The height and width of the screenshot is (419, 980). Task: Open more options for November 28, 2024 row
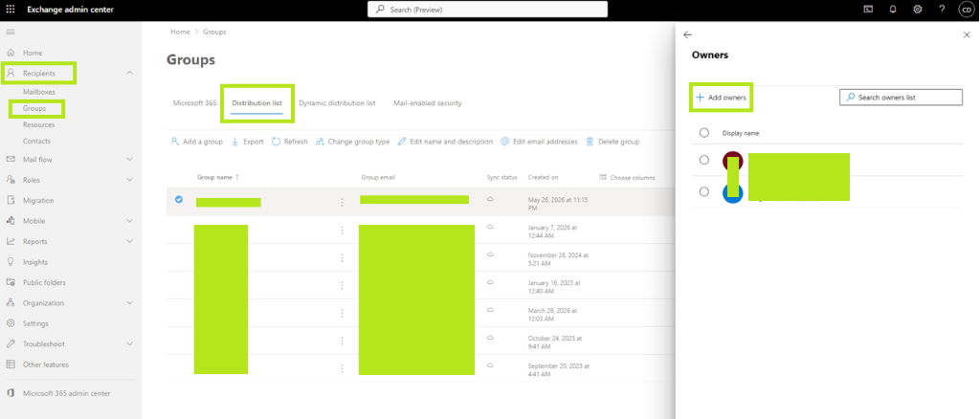(x=342, y=257)
